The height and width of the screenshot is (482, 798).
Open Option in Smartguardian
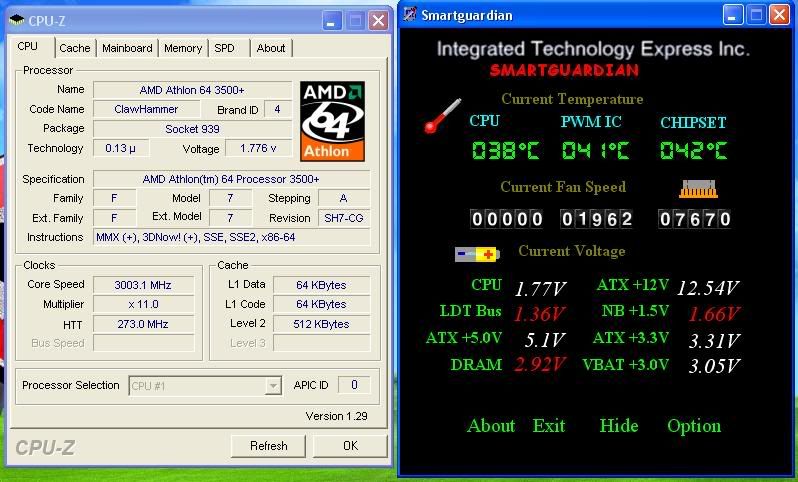[x=694, y=427]
